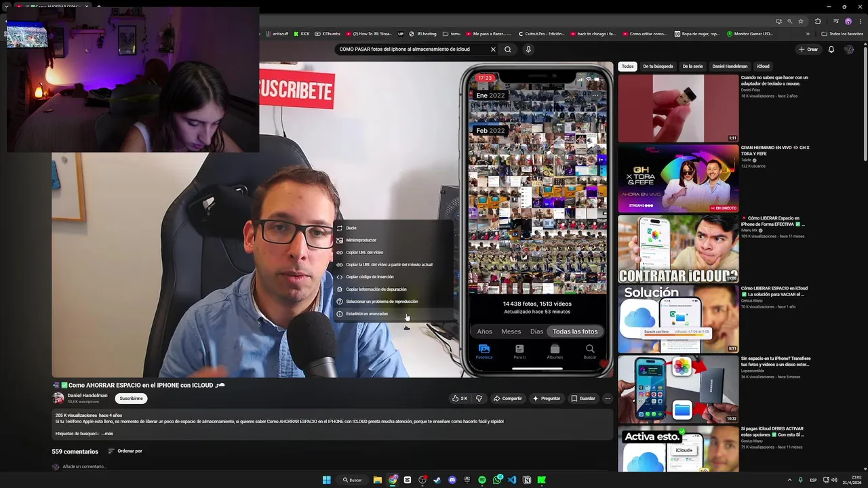868x488 pixels.
Task: Open the Windows Start menu
Action: pos(326,480)
